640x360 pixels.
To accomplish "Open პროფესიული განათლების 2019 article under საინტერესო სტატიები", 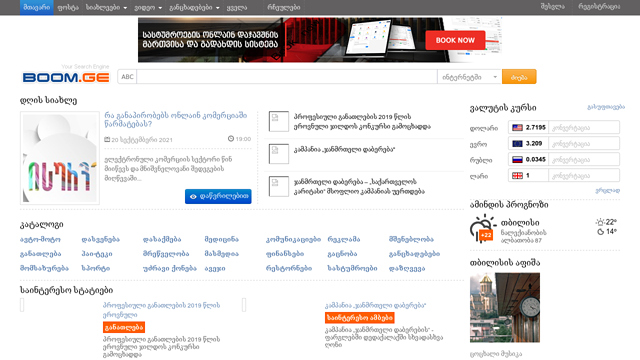I will click(x=161, y=310).
